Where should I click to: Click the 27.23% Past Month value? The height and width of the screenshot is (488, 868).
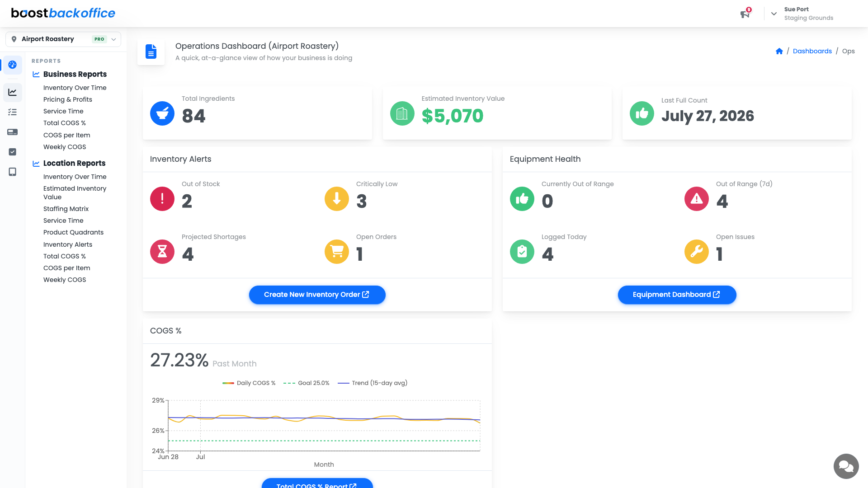click(179, 360)
